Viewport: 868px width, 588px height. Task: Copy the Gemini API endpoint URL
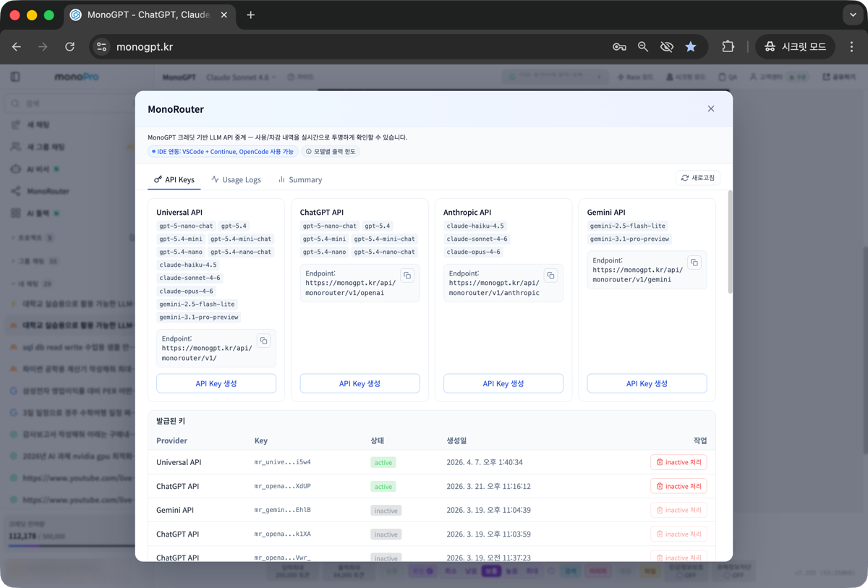694,263
